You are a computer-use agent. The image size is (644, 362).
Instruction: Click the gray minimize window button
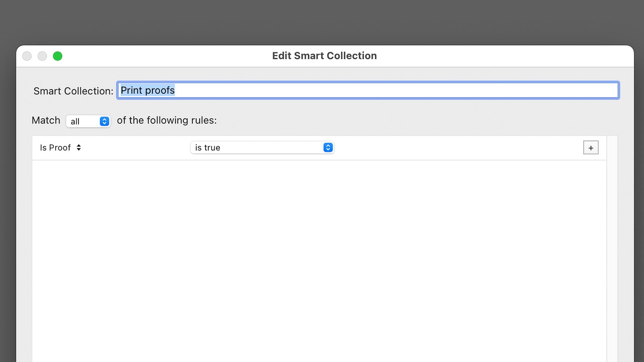tap(42, 56)
